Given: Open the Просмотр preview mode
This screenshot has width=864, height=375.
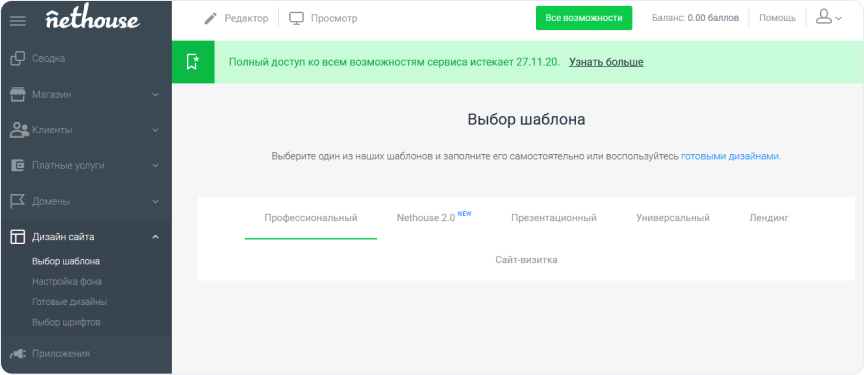Looking at the screenshot, I should pos(334,19).
